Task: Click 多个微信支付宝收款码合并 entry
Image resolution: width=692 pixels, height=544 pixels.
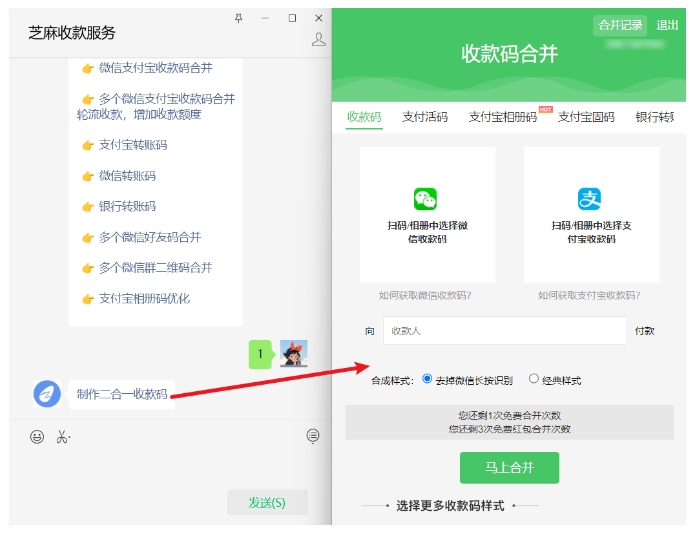Action: (x=167, y=99)
